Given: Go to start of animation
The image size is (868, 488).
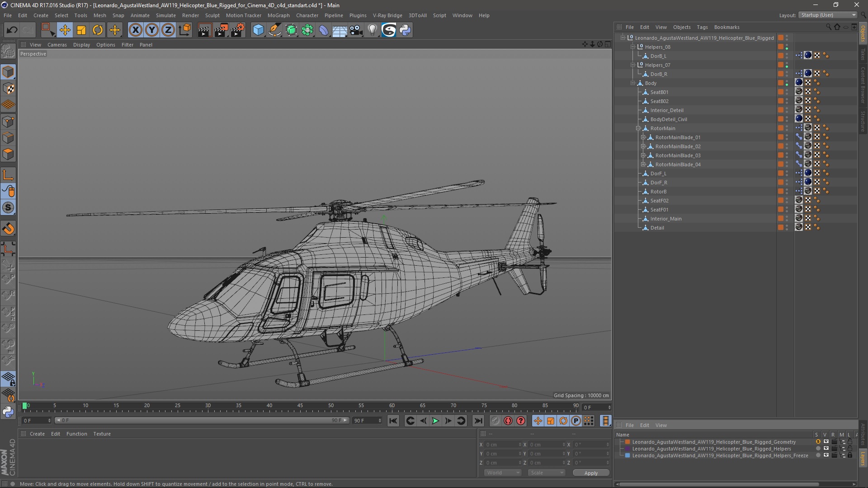Looking at the screenshot, I should [393, 421].
